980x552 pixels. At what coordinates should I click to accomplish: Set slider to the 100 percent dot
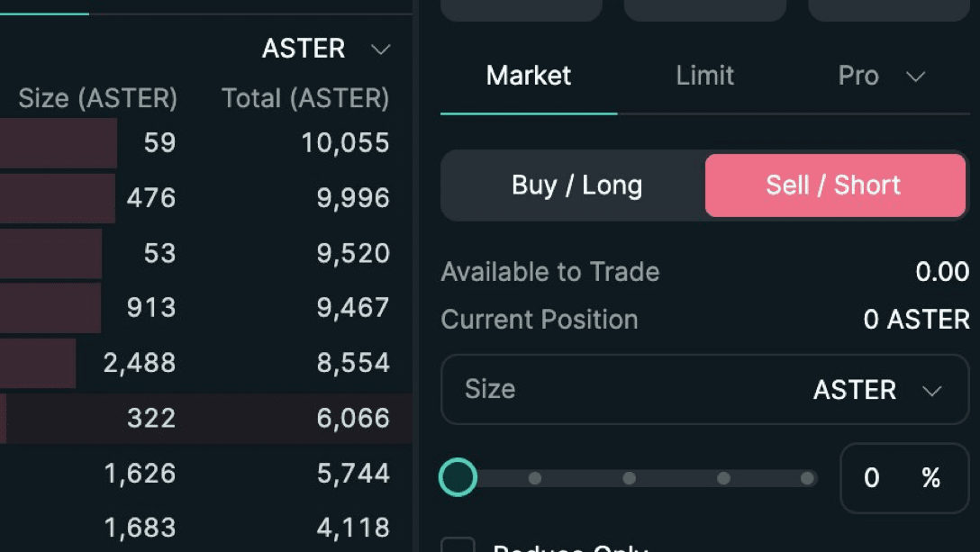point(807,478)
